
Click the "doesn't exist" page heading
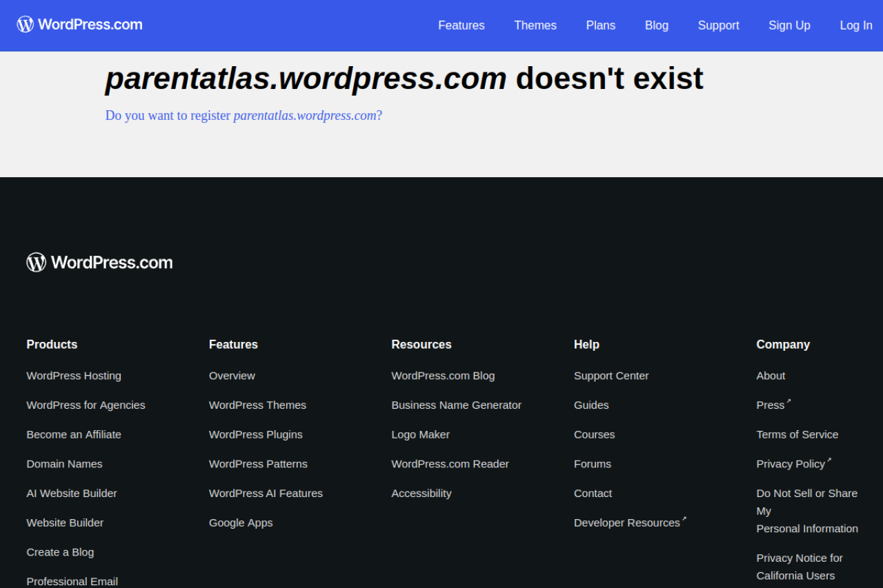[404, 79]
